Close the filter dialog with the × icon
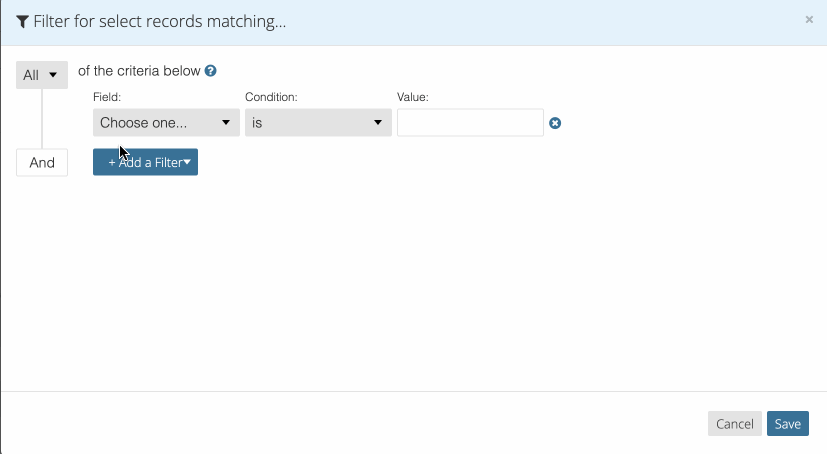The image size is (827, 454). (x=809, y=19)
